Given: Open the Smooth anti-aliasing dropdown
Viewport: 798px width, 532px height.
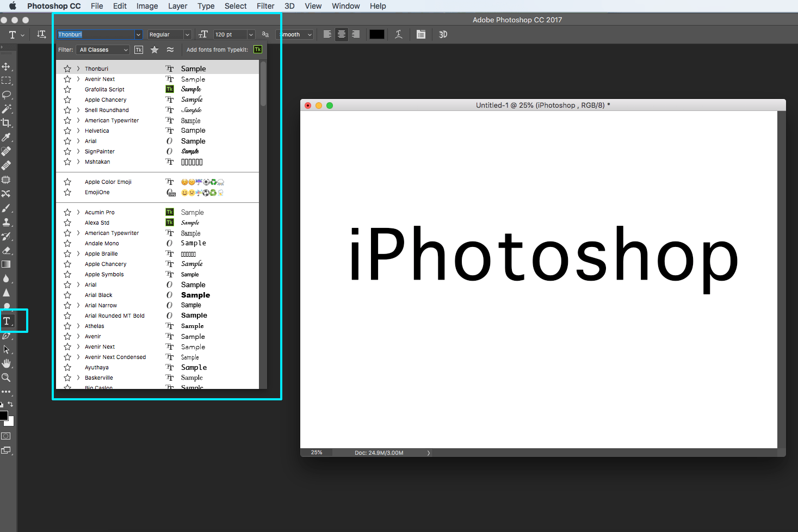Looking at the screenshot, I should coord(295,34).
